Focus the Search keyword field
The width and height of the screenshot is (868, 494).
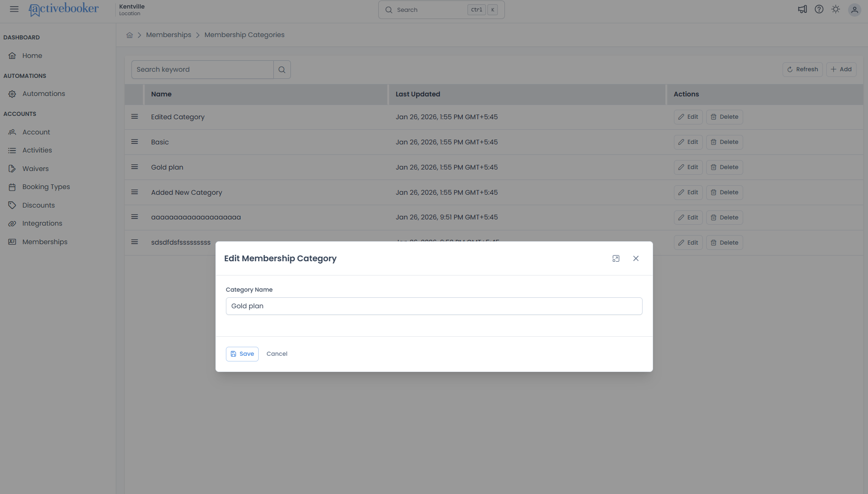[x=203, y=69]
